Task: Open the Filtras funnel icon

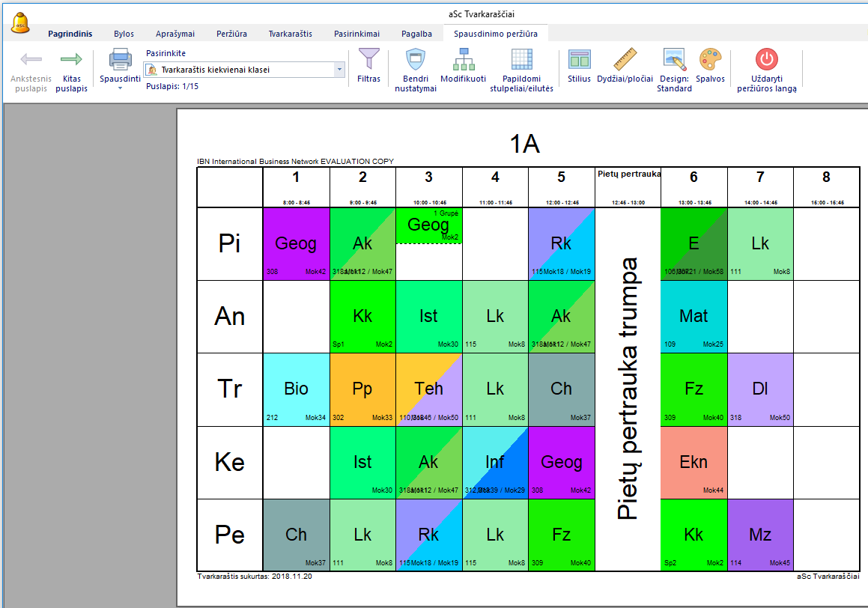Action: pyautogui.click(x=368, y=59)
